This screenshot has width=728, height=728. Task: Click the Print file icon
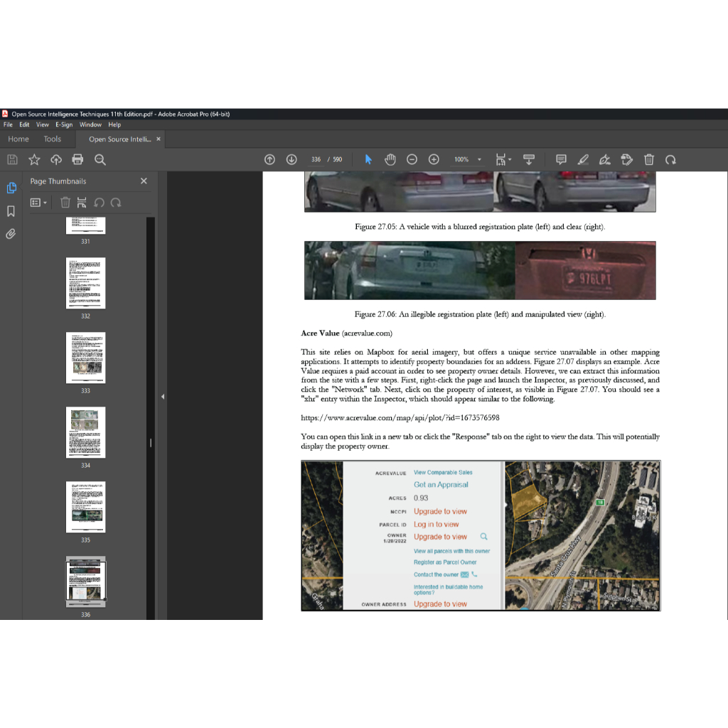pyautogui.click(x=77, y=160)
